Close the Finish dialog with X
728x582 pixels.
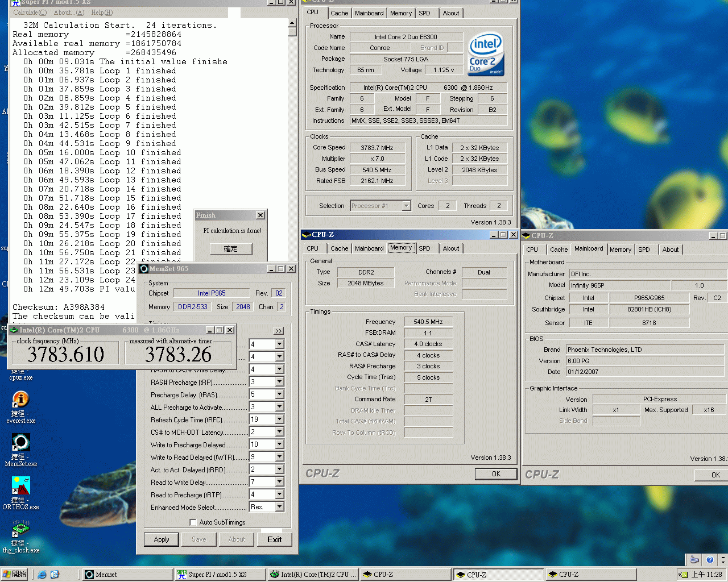point(260,215)
